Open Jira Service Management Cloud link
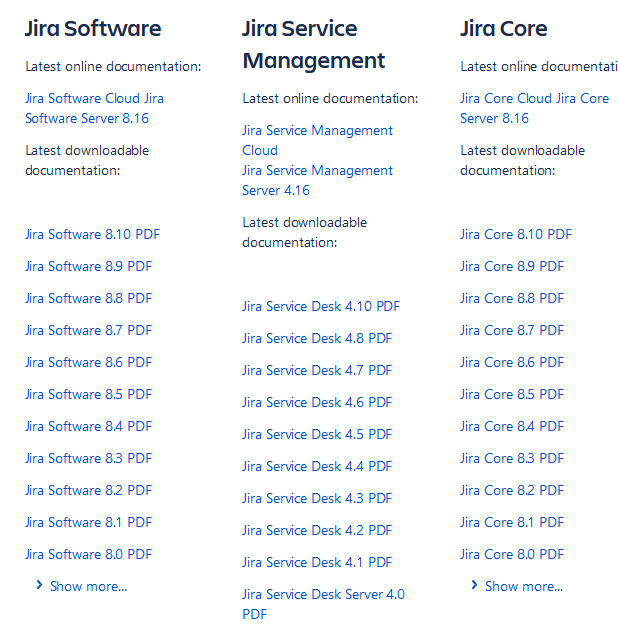Screen dimensions: 618x625 [317, 140]
